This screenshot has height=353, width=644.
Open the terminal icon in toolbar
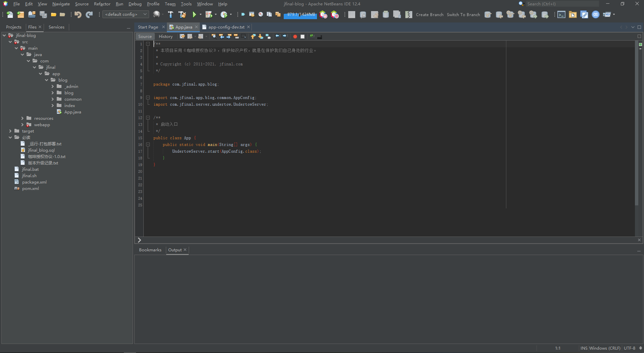pyautogui.click(x=561, y=14)
